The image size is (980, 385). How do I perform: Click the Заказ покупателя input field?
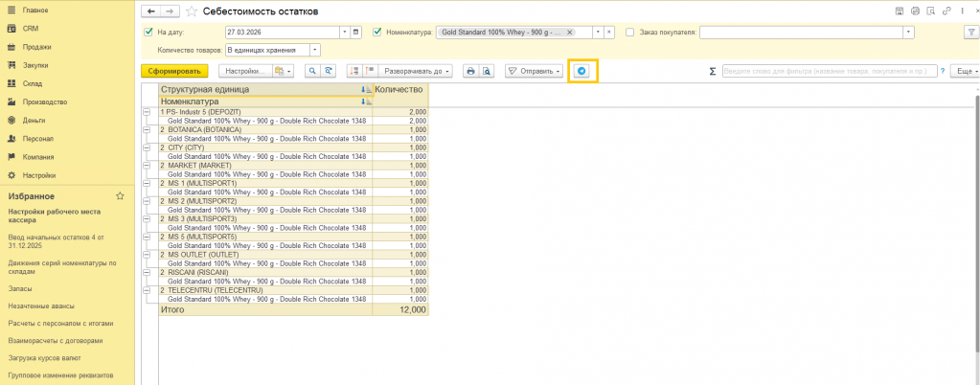click(801, 32)
